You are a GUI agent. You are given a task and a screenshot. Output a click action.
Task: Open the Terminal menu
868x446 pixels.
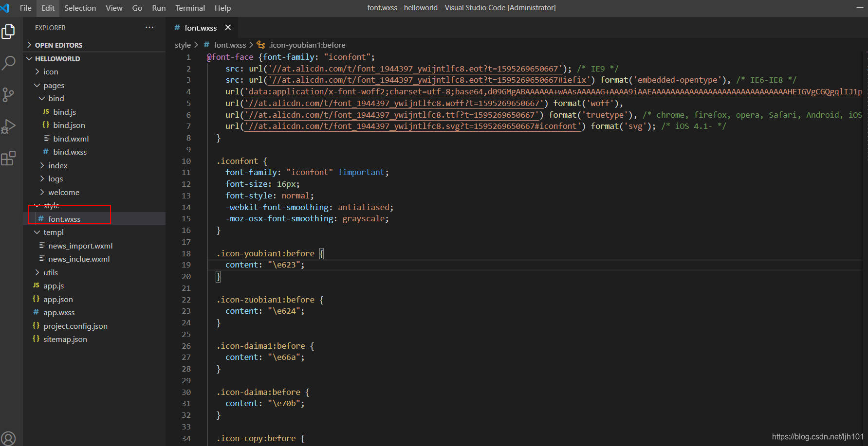pyautogui.click(x=190, y=8)
